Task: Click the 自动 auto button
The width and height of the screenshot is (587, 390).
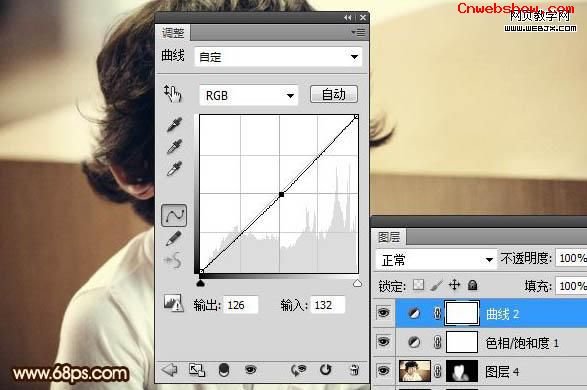Action: pos(334,94)
